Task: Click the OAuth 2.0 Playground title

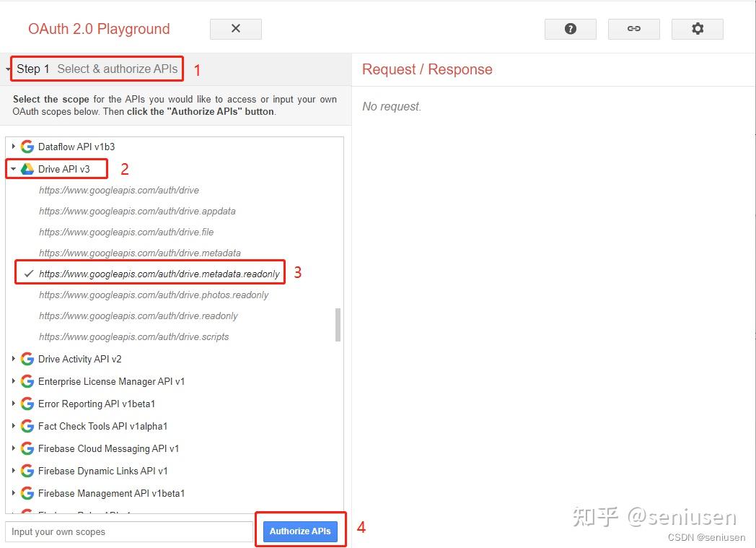Action: [x=98, y=29]
